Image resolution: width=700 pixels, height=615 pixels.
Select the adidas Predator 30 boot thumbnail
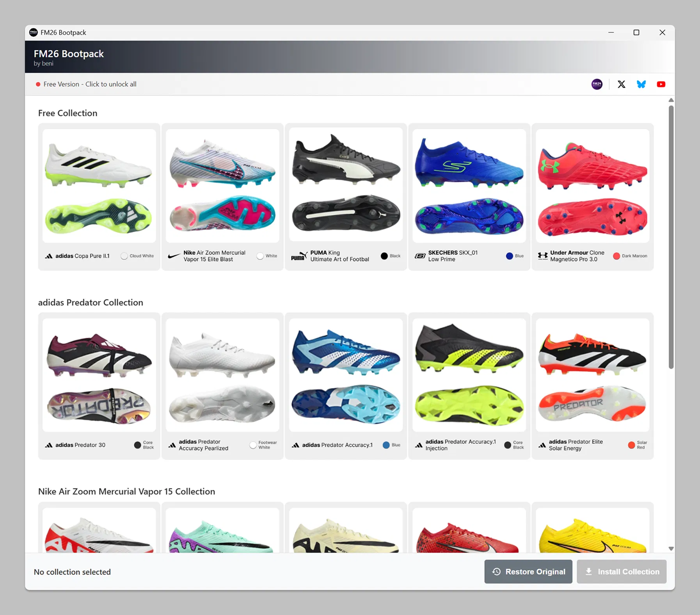tap(99, 375)
